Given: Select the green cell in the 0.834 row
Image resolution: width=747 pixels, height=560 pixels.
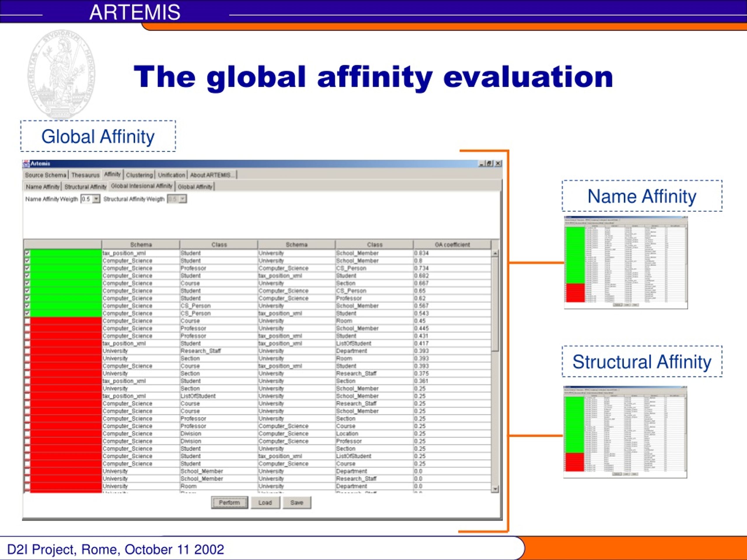Looking at the screenshot, I should [66, 253].
